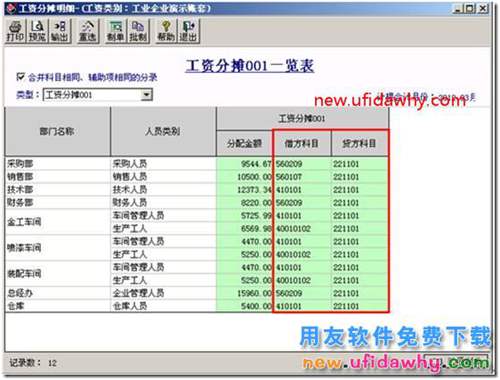Open 帮助 (Help) from the toolbar
500x380 pixels.
click(x=166, y=31)
